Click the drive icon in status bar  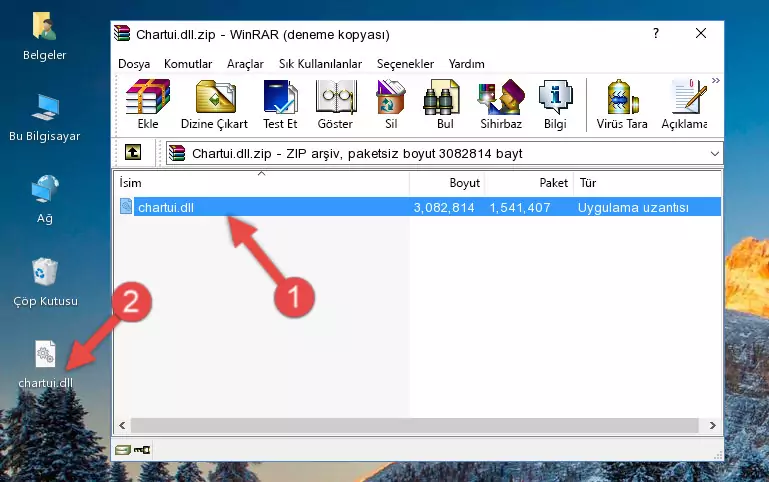(x=123, y=449)
